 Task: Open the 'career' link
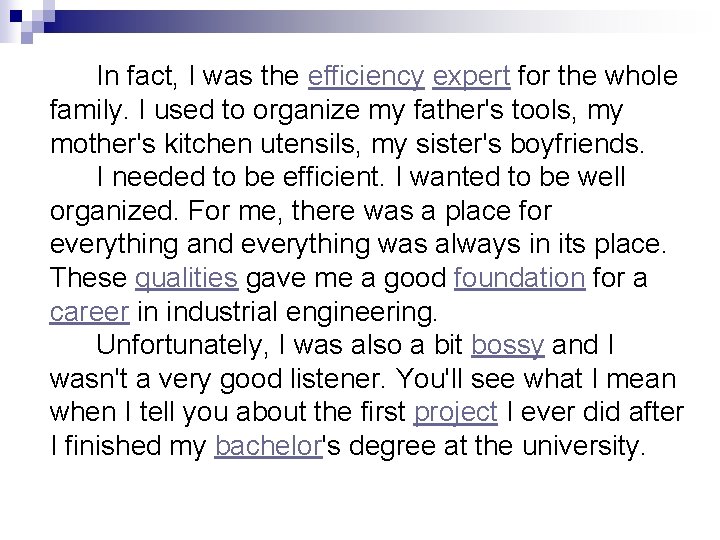point(90,312)
